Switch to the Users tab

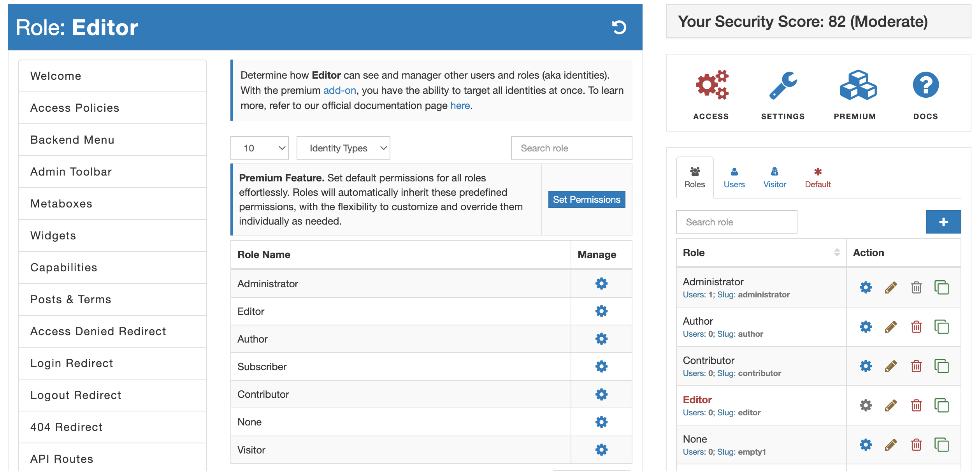coord(734,178)
